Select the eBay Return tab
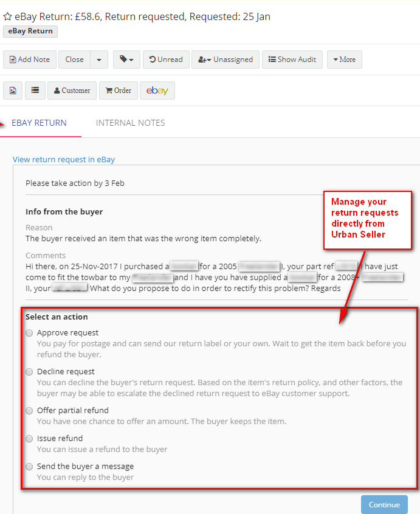This screenshot has height=514, width=420. pyautogui.click(x=39, y=123)
